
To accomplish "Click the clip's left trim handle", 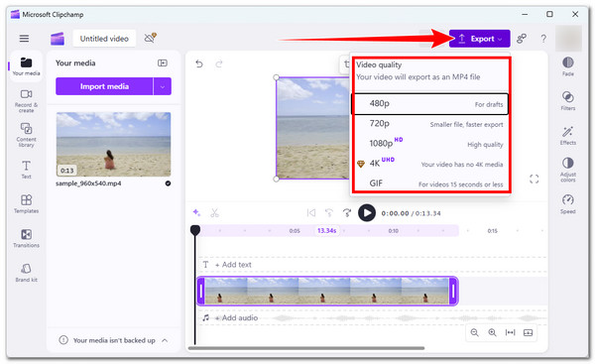I will tap(201, 292).
